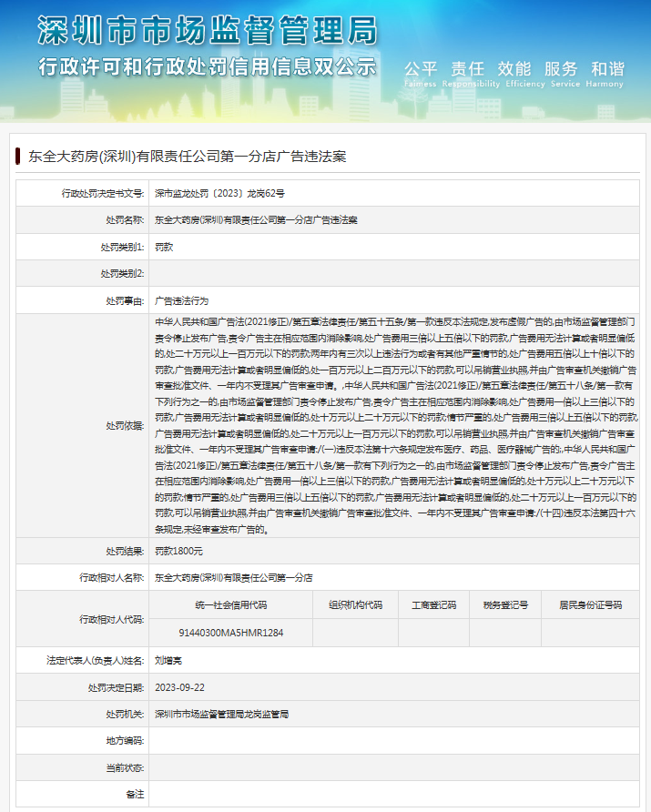Click the 地方编码 label
This screenshot has width=651, height=812.
click(125, 741)
